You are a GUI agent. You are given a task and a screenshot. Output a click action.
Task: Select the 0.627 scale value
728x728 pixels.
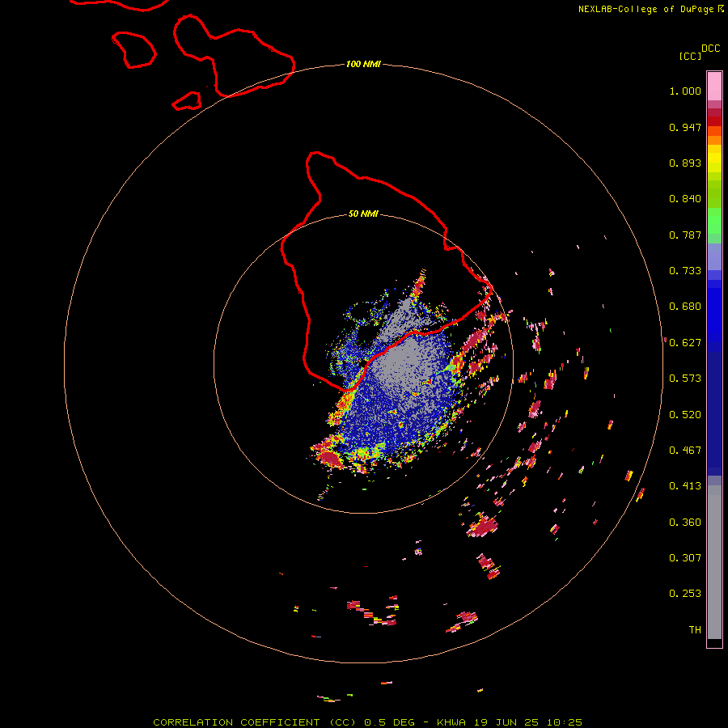pos(685,343)
